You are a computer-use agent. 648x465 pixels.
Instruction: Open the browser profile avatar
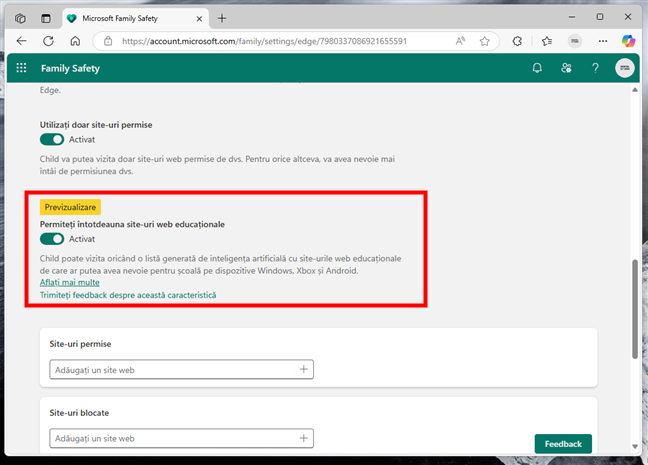tap(575, 41)
